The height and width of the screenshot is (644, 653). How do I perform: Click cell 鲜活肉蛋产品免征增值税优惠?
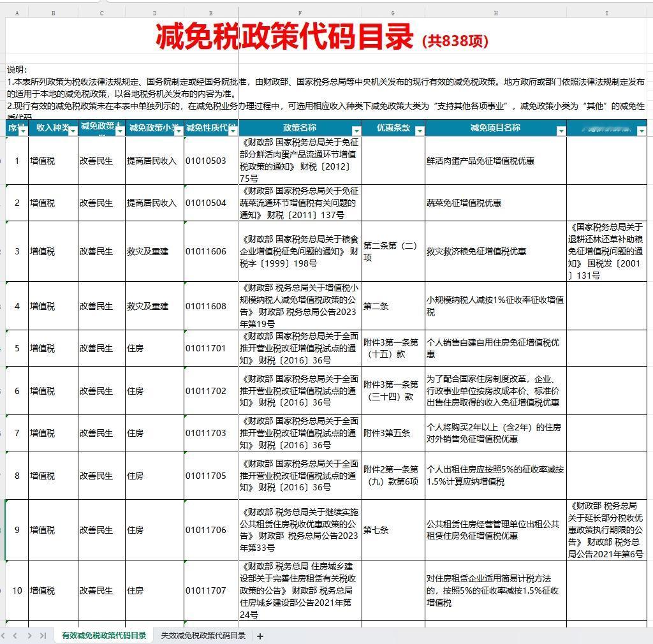[495, 161]
